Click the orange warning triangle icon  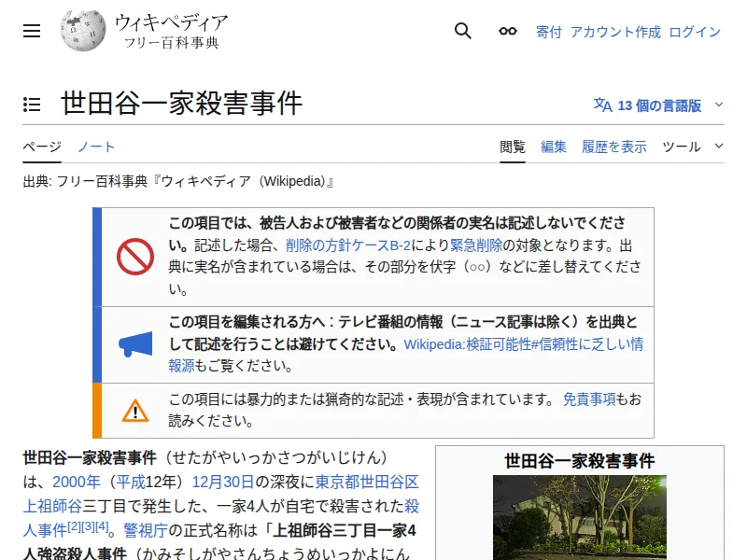click(135, 410)
